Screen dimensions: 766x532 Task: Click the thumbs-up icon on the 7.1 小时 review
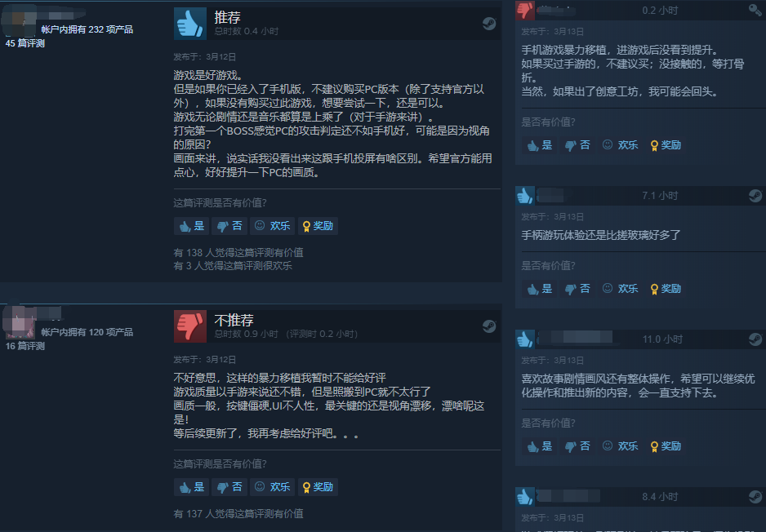coord(525,196)
